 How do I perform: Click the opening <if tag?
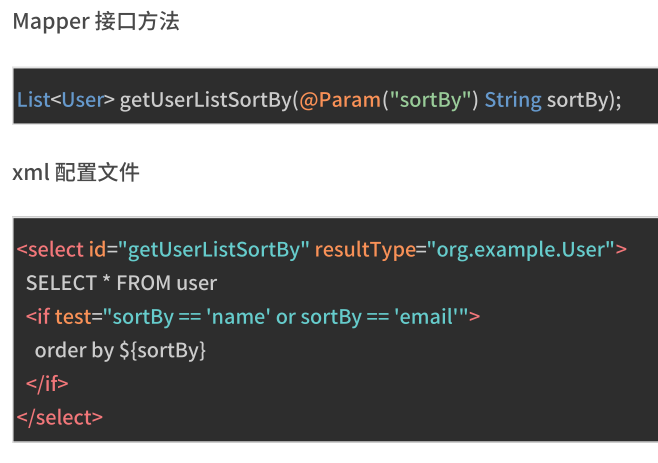pyautogui.click(x=38, y=317)
